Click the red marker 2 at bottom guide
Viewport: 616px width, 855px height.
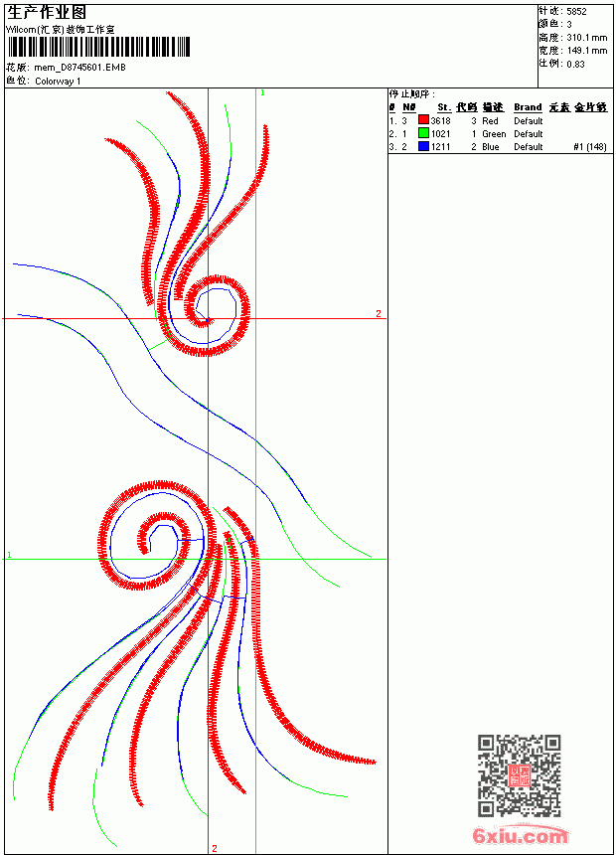(215, 848)
